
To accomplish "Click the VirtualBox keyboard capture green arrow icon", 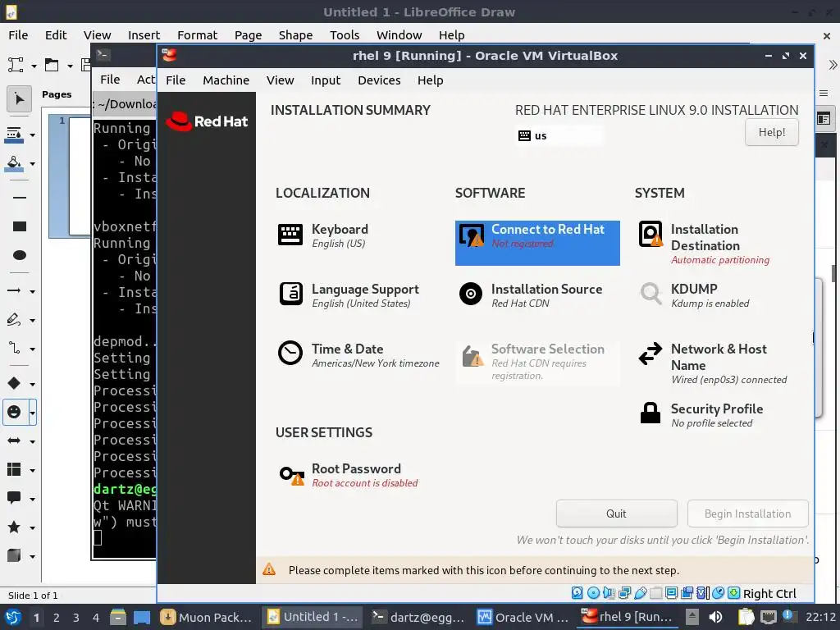I will coord(734,593).
